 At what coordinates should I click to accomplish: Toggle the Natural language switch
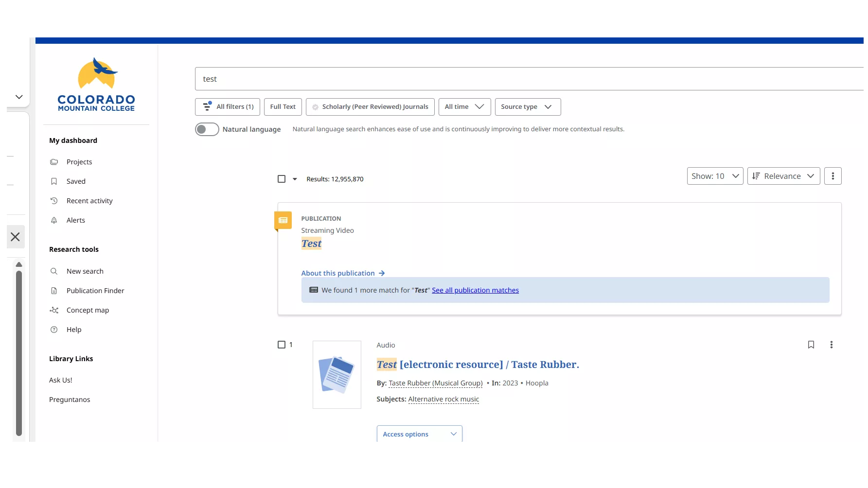[x=207, y=129]
